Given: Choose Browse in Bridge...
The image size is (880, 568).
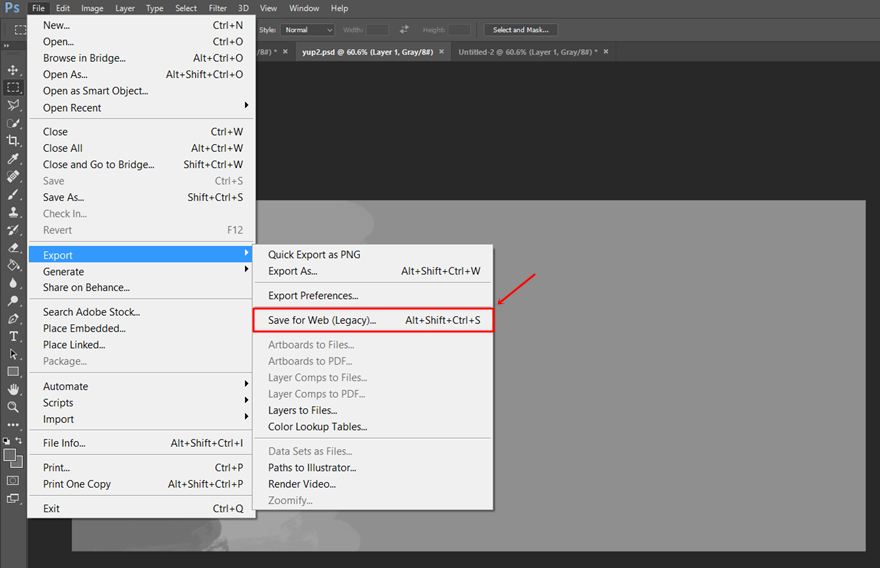Looking at the screenshot, I should click(140, 58).
